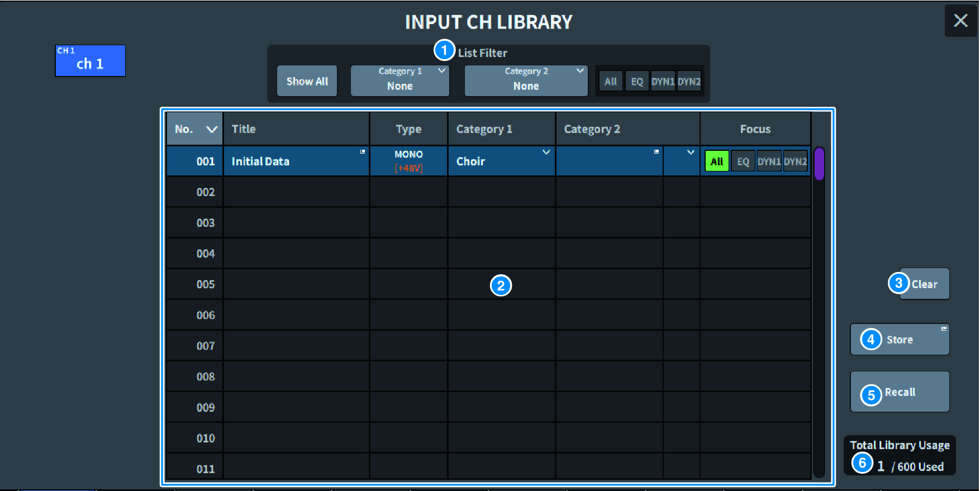This screenshot has height=491, width=980.
Task: Toggle the DYN1 focus list filter
Action: pos(663,82)
